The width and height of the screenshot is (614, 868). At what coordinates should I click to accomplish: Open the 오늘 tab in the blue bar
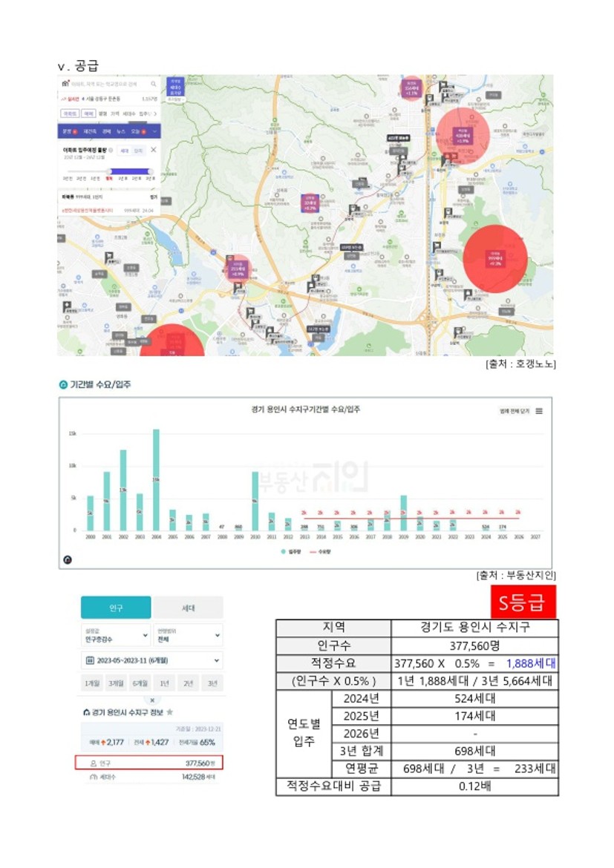tap(138, 131)
